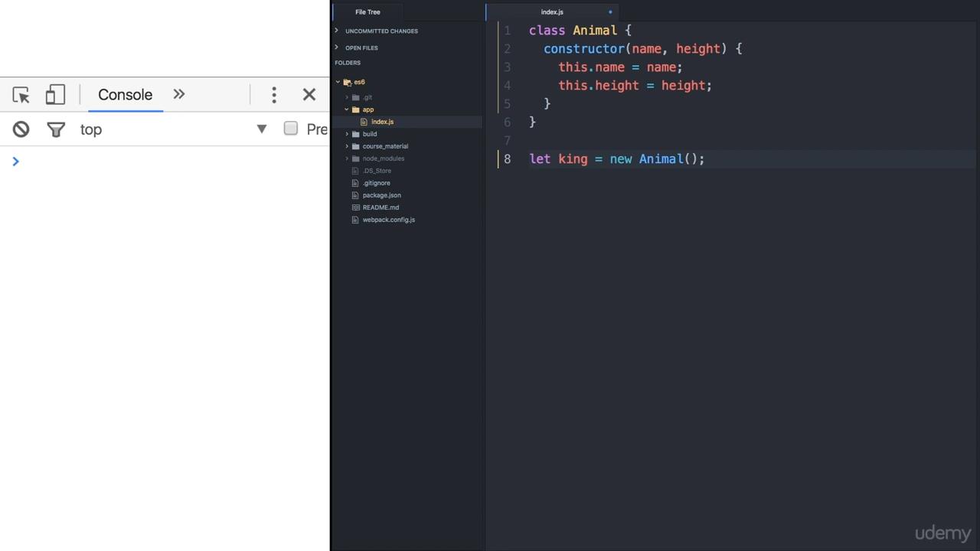Click the unsaved dot on index.js tab
This screenshot has height=551, width=980.
610,12
